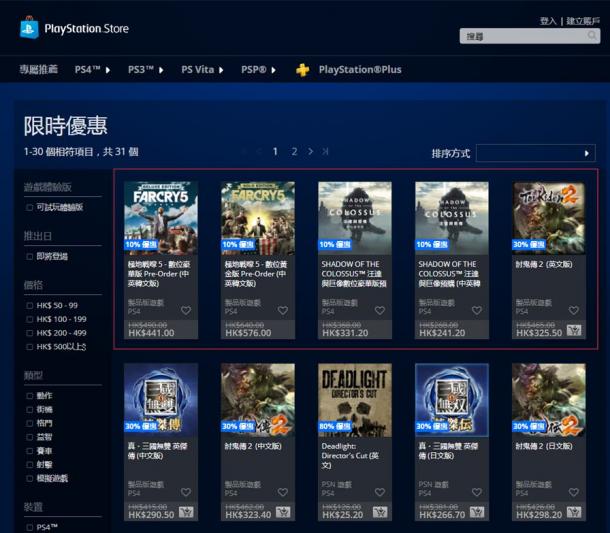Viewport: 610px width, 533px height.
Task: Click the heart on Far Cry 5 HK$576.00 card
Action: [283, 310]
